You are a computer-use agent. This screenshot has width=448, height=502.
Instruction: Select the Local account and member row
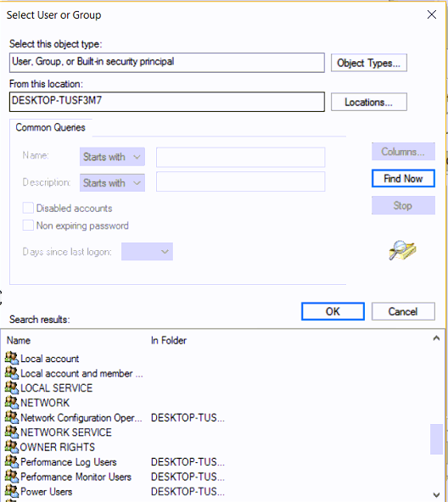(x=74, y=373)
